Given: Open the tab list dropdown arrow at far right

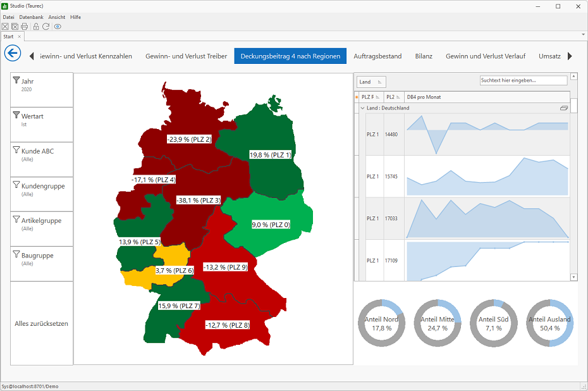Looking at the screenshot, I should click(583, 35).
